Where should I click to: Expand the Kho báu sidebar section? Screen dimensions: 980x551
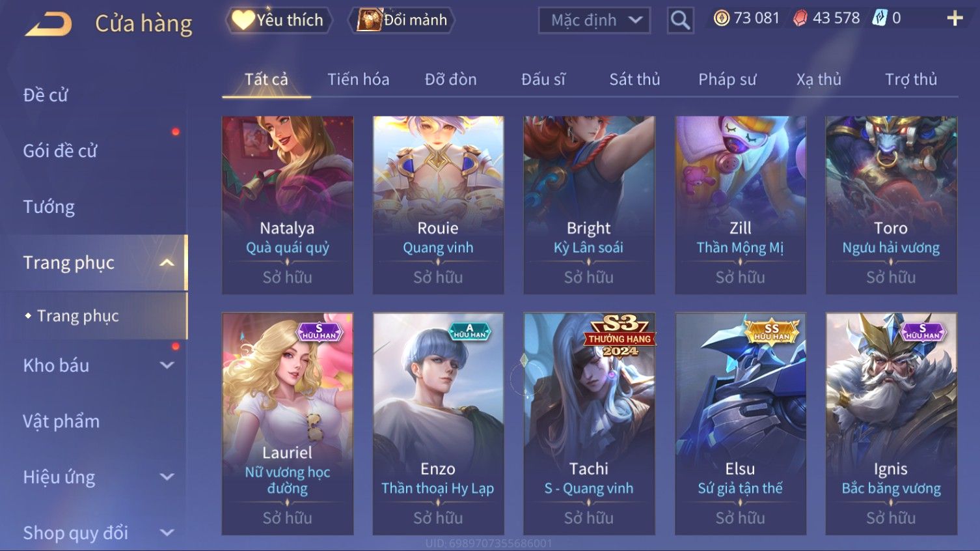[x=167, y=365]
